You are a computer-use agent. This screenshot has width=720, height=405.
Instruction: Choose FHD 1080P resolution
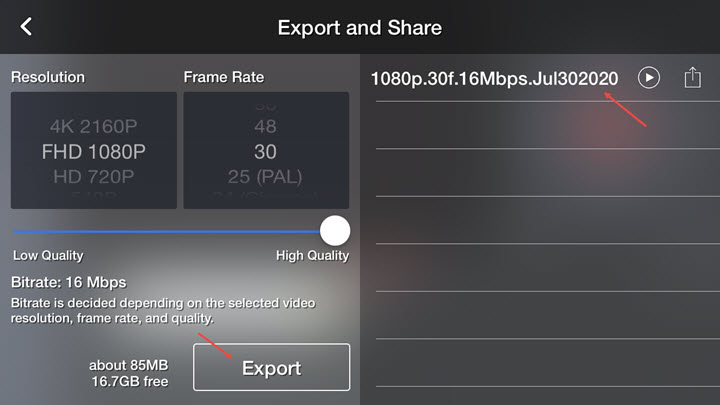pyautogui.click(x=94, y=152)
